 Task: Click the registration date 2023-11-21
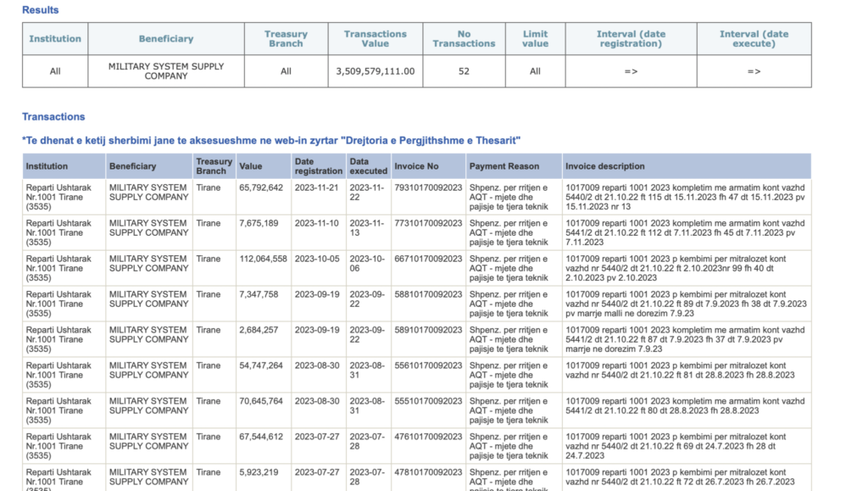[x=317, y=187]
